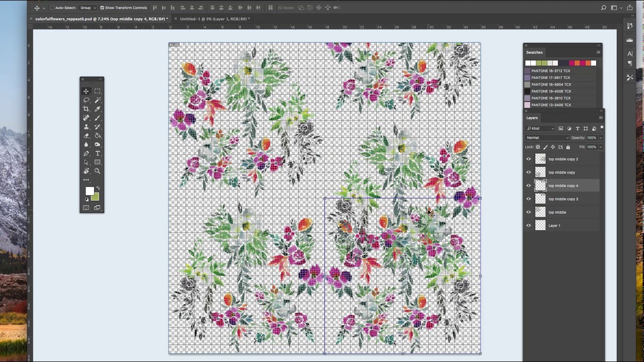Image resolution: width=644 pixels, height=362 pixels.
Task: Hide the top middle copy 2 layer
Action: tap(528, 159)
